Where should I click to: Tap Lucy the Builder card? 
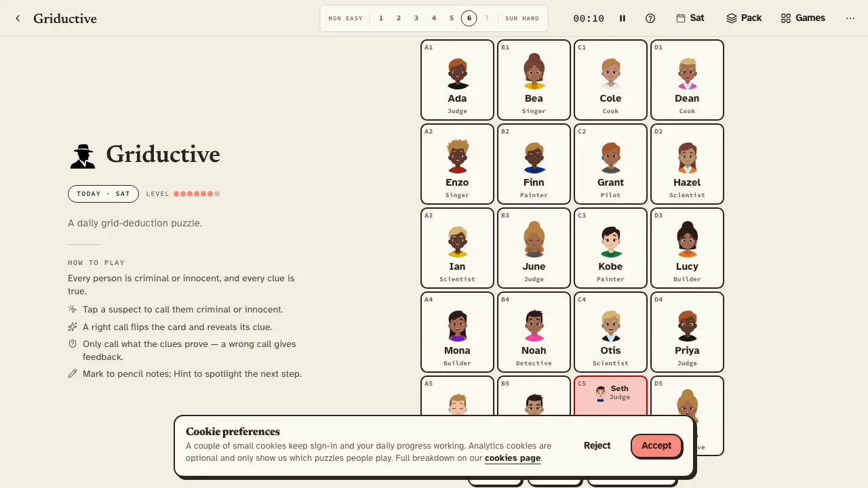point(687,248)
